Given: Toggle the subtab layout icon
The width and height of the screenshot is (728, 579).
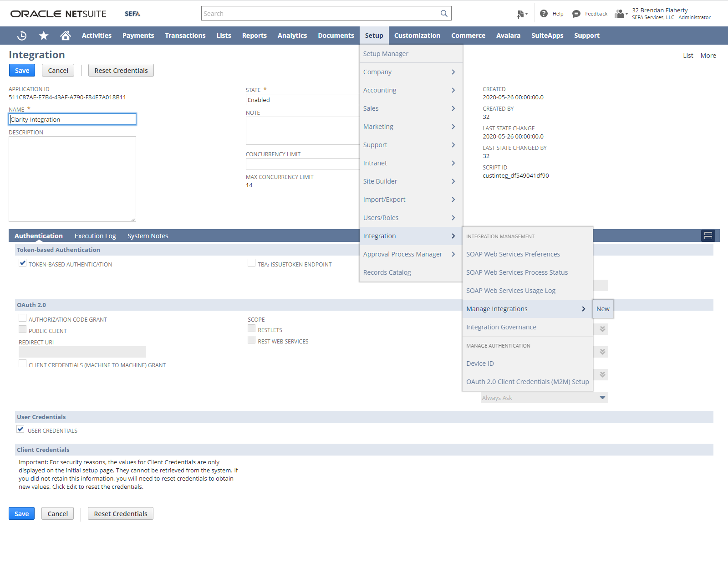Looking at the screenshot, I should click(x=708, y=236).
